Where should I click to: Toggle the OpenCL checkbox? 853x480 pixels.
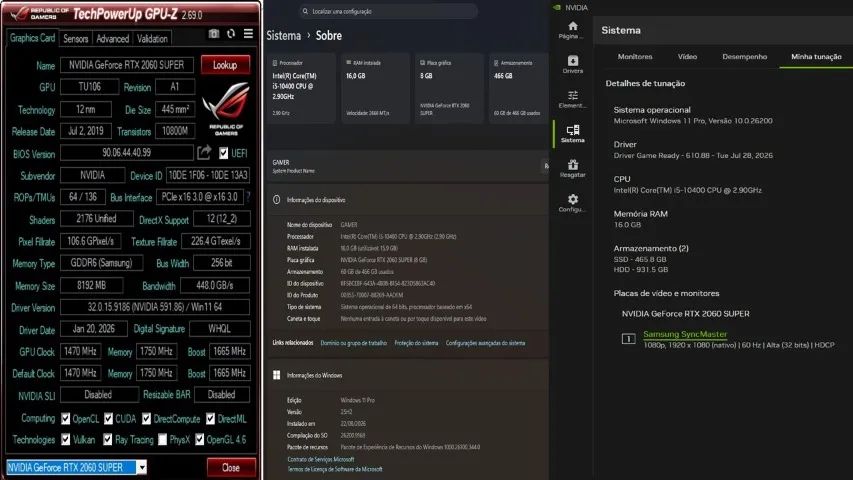65,419
